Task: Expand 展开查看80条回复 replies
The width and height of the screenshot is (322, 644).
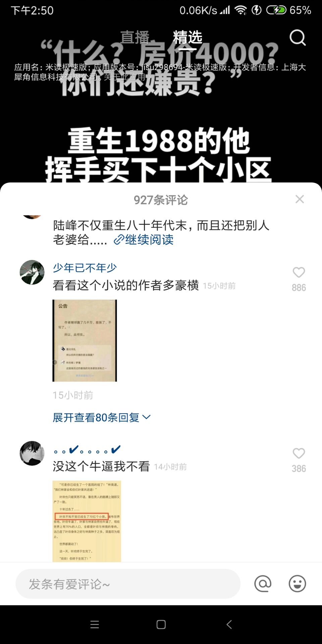Action: click(x=102, y=418)
